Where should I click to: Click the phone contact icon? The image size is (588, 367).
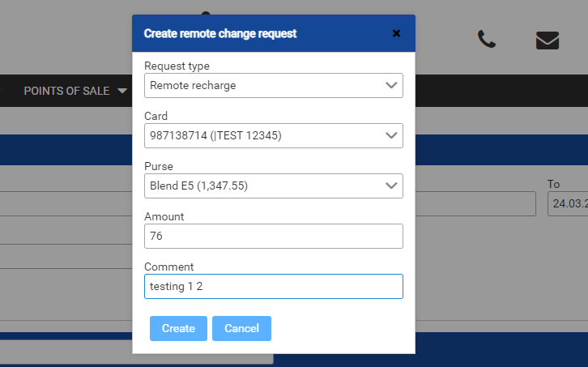pos(487,39)
